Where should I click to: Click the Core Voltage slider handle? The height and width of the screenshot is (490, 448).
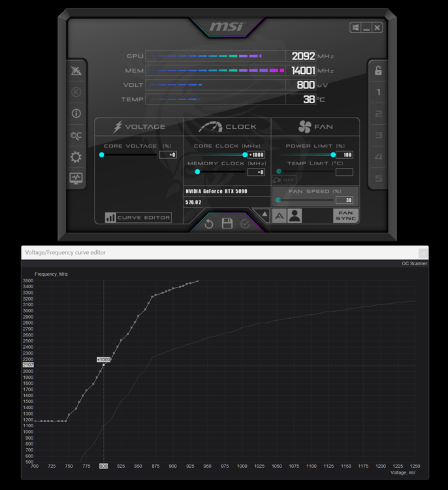pyautogui.click(x=101, y=155)
